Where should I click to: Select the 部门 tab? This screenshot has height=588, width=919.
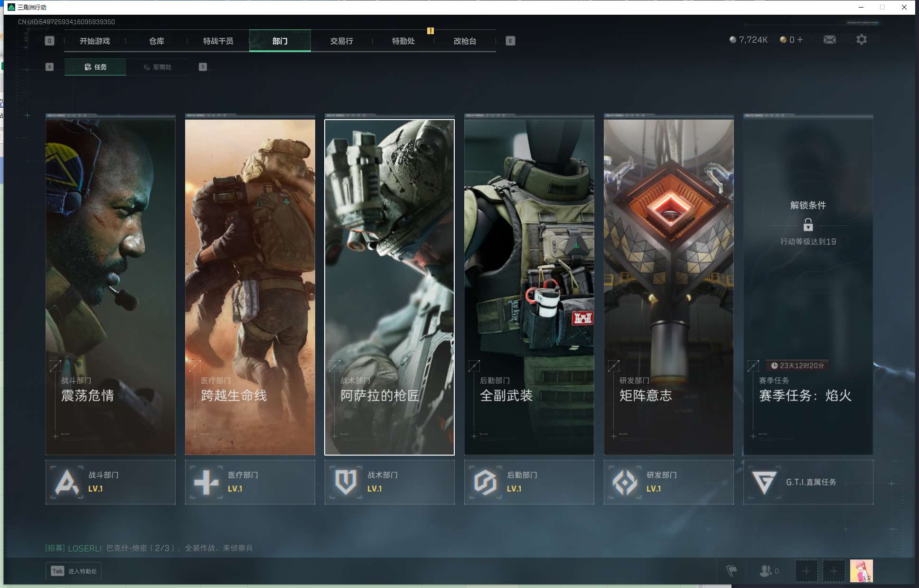(280, 41)
